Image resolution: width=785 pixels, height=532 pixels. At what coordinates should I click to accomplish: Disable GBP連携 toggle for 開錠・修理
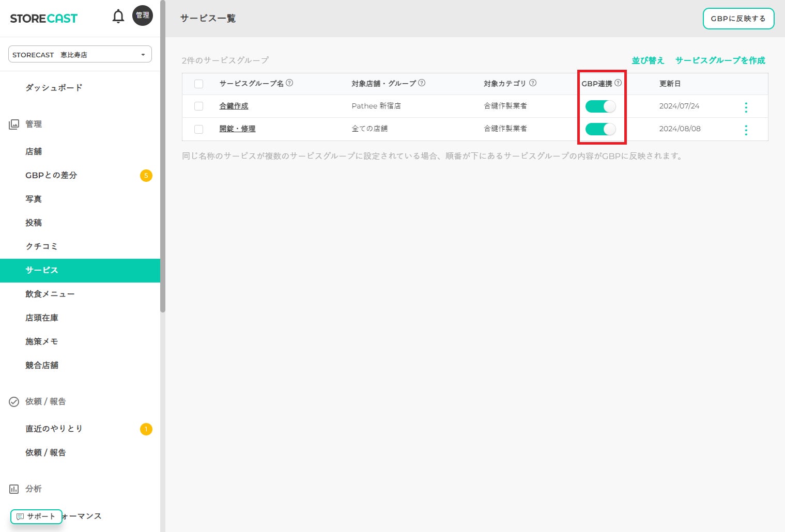pyautogui.click(x=601, y=129)
